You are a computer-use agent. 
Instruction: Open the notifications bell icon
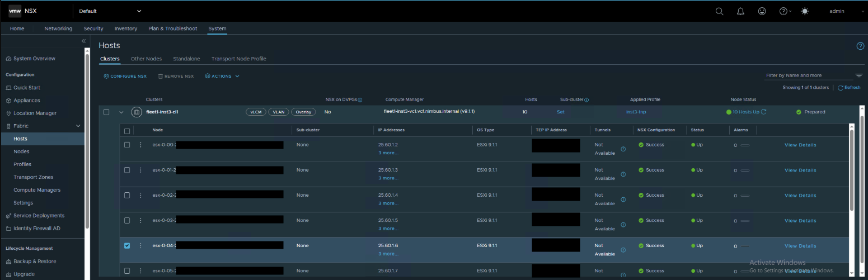pos(740,11)
